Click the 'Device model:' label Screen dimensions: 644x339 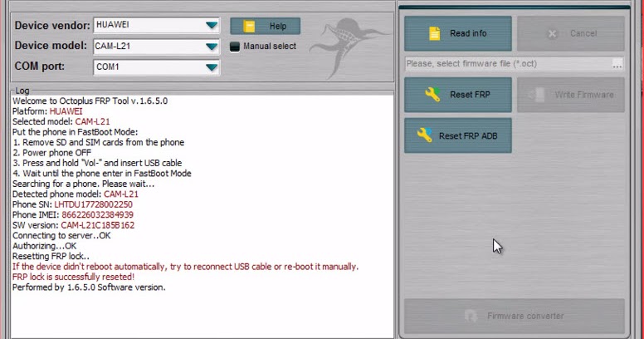click(x=51, y=45)
